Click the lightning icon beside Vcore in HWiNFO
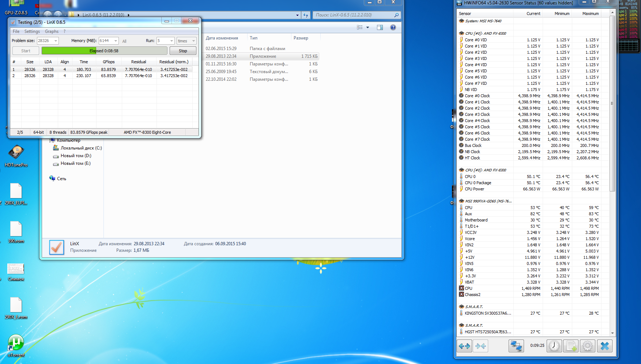 pos(461,239)
